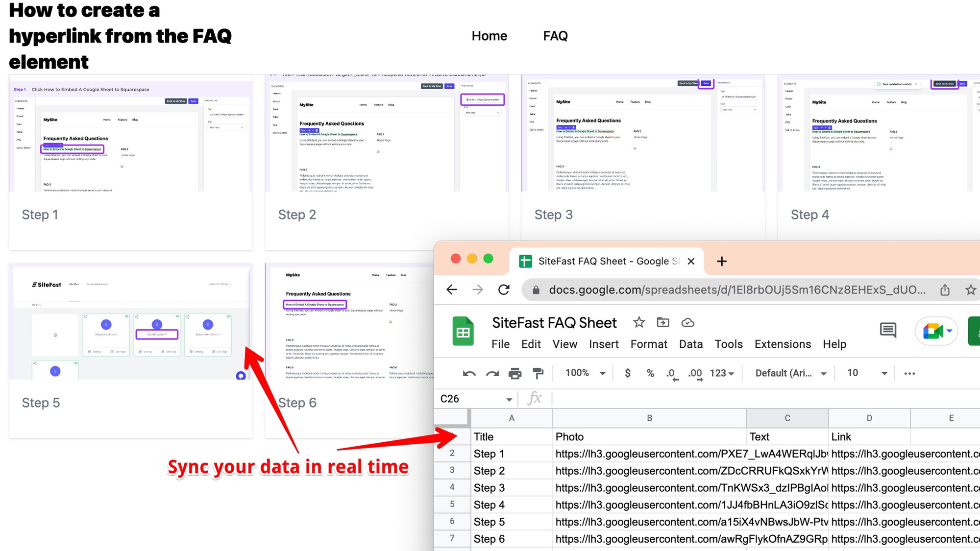Click the paint format icon in toolbar
Screen dimensions: 980x551
tap(539, 373)
